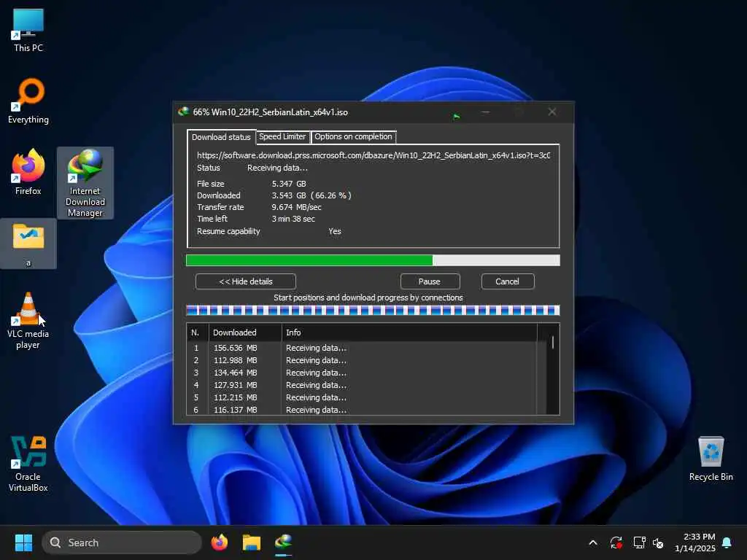Click the Info column header
The width and height of the screenshot is (747, 560).
coord(409,332)
